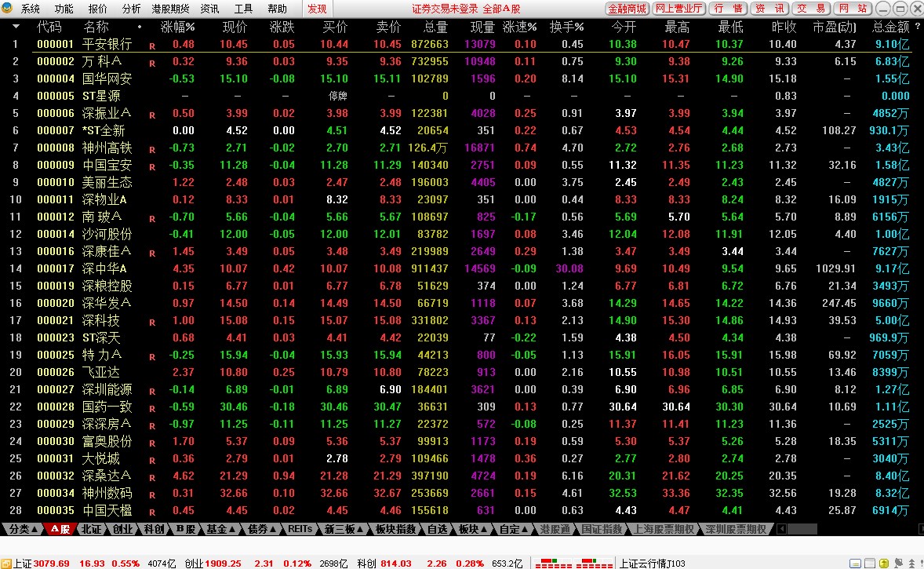Click the question mark help icon in header
The width and height of the screenshot is (924, 569).
pos(918,27)
